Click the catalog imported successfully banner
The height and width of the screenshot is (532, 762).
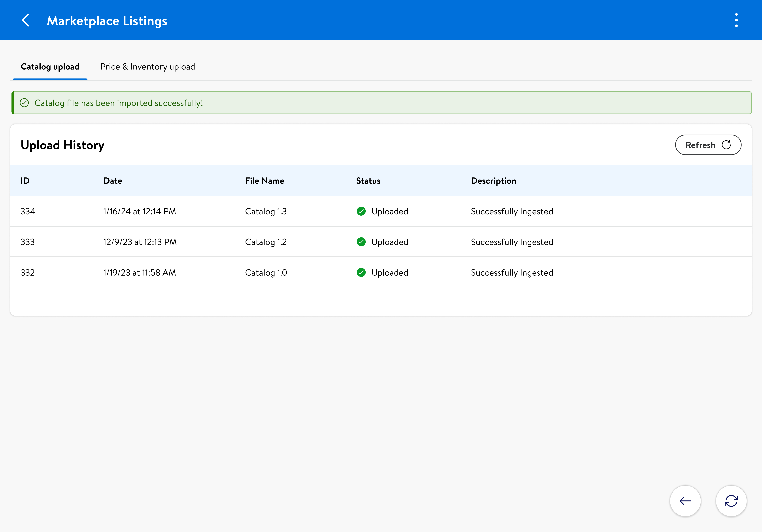coord(381,103)
